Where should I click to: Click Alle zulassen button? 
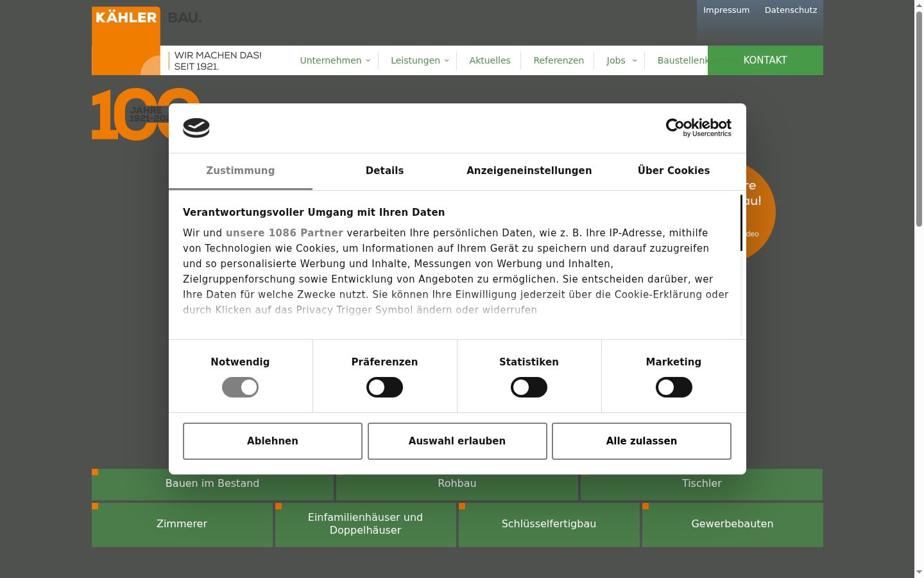pyautogui.click(x=642, y=441)
